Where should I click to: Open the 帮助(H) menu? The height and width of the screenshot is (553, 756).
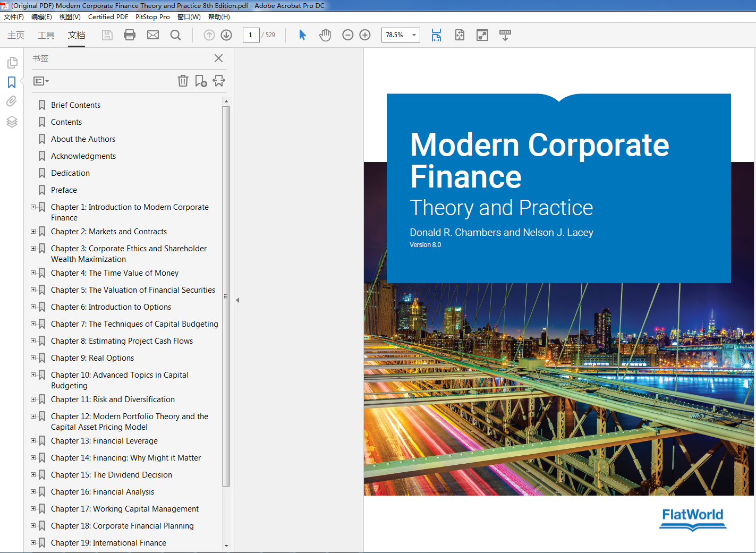coord(219,17)
